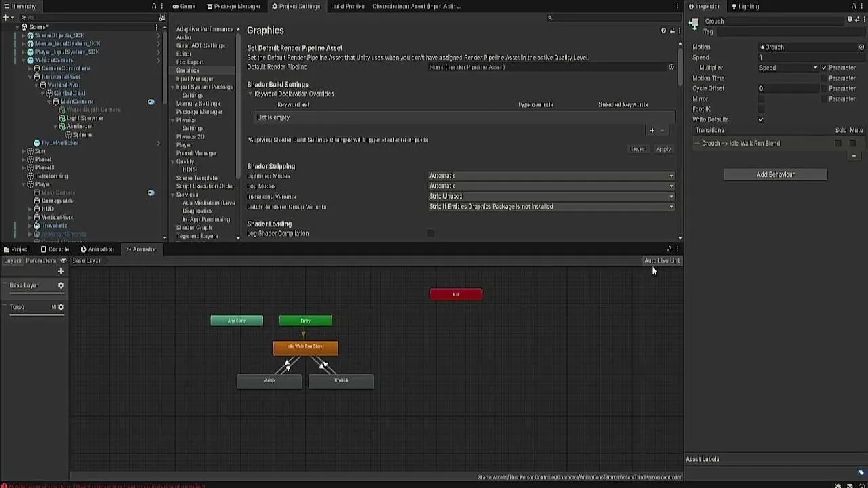The width and height of the screenshot is (868, 488).
Task: Open Lightmap Modes dropdown
Action: 551,176
